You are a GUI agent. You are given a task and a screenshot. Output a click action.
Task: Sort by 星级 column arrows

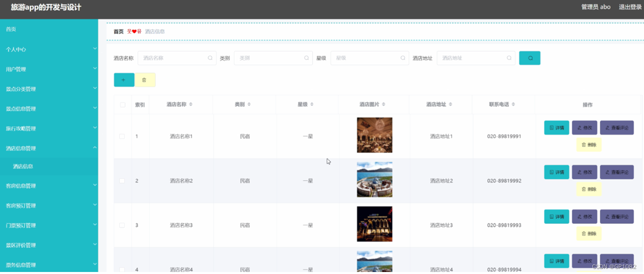tap(312, 104)
